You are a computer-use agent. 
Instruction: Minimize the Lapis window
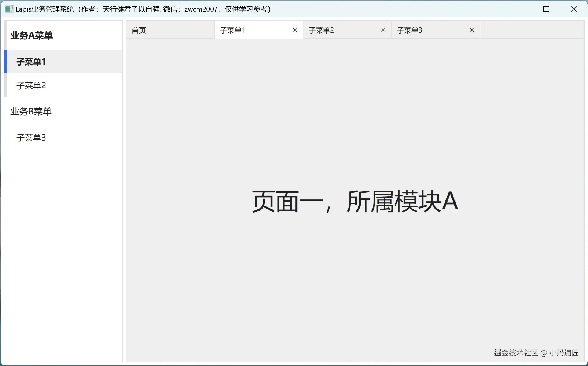pos(519,9)
